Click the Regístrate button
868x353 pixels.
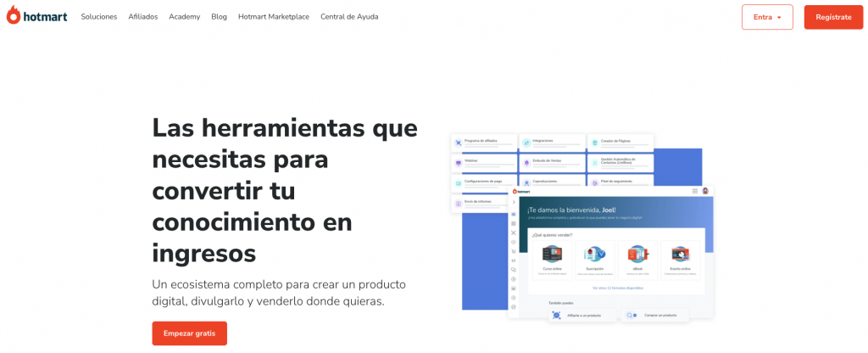[x=834, y=17]
